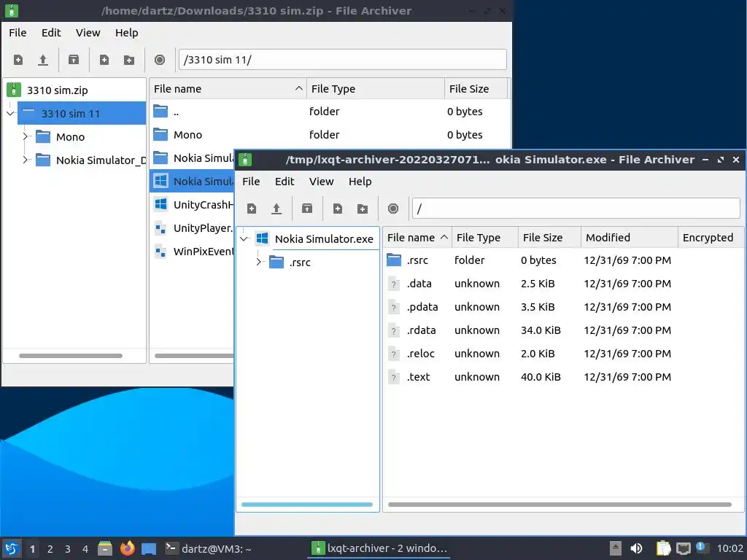Sort by File Type in Nokia Simulator.exe window
Viewport: 747px width, 560px height.
[x=485, y=238]
